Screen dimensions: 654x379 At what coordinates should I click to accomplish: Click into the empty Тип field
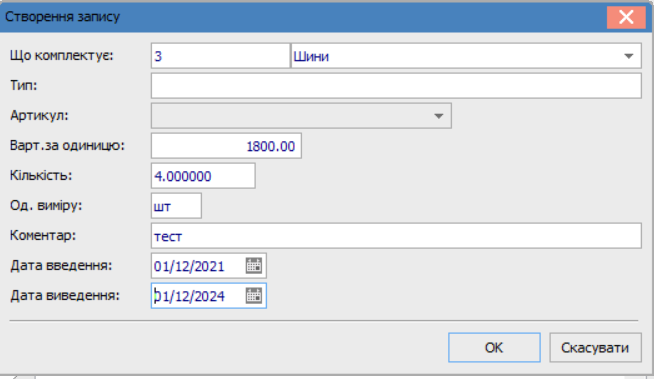tap(396, 86)
